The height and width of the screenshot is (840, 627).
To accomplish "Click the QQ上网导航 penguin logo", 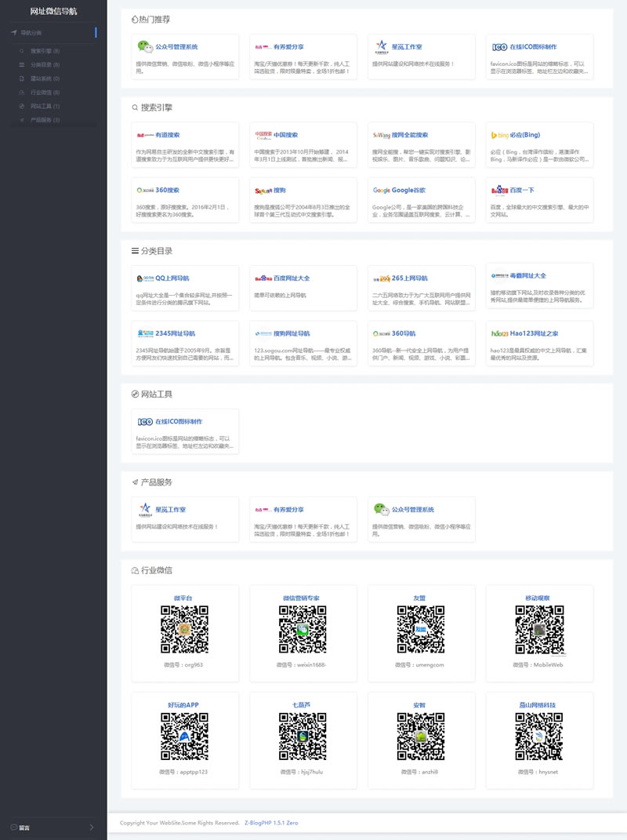I will (145, 278).
